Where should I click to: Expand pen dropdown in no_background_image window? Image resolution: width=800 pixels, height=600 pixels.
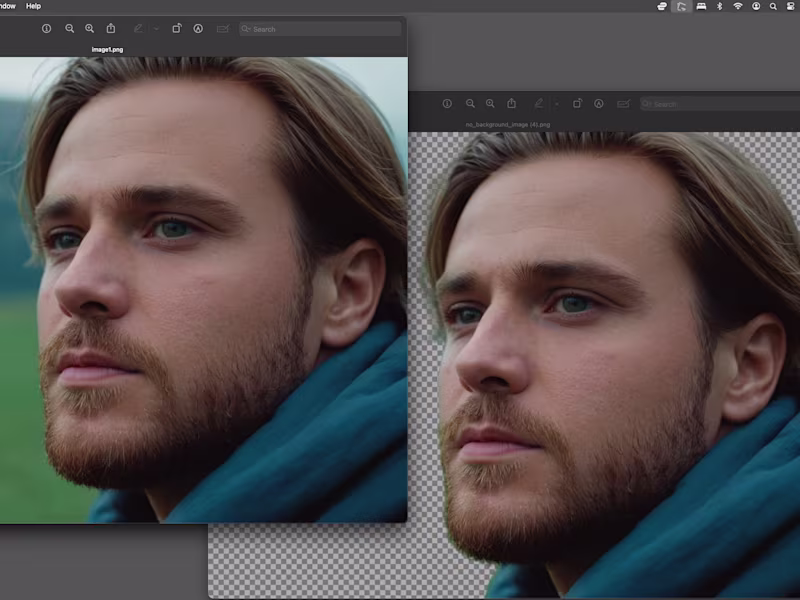point(557,104)
